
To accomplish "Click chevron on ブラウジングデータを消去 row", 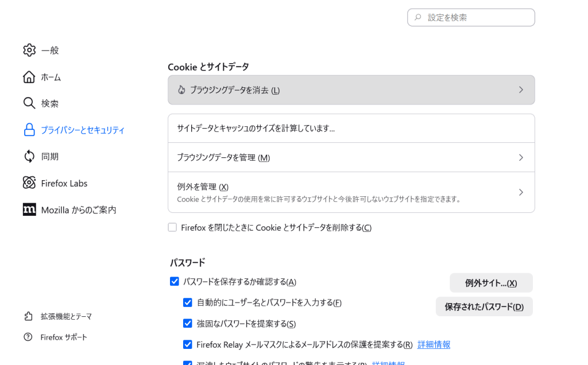I will (521, 90).
